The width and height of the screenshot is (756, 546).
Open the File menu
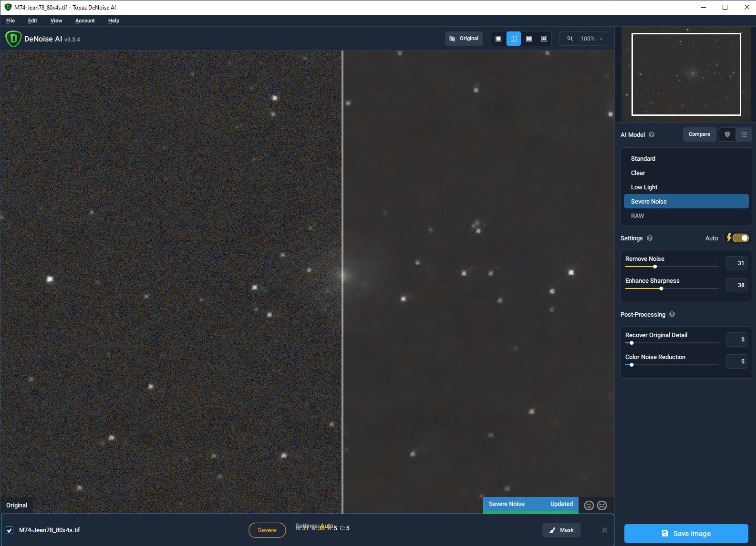[x=10, y=21]
